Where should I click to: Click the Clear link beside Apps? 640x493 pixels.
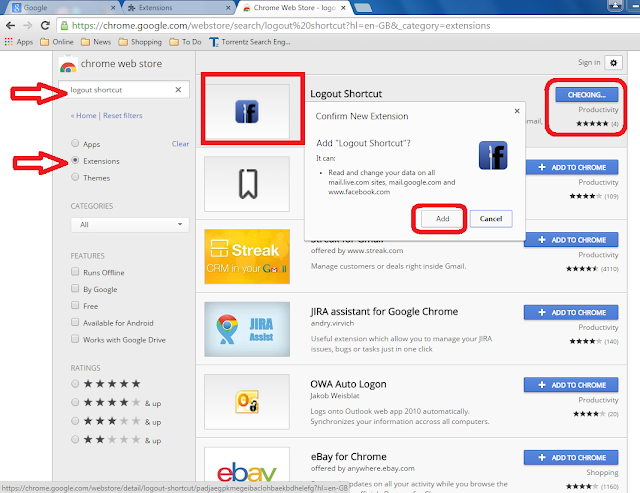coord(180,144)
